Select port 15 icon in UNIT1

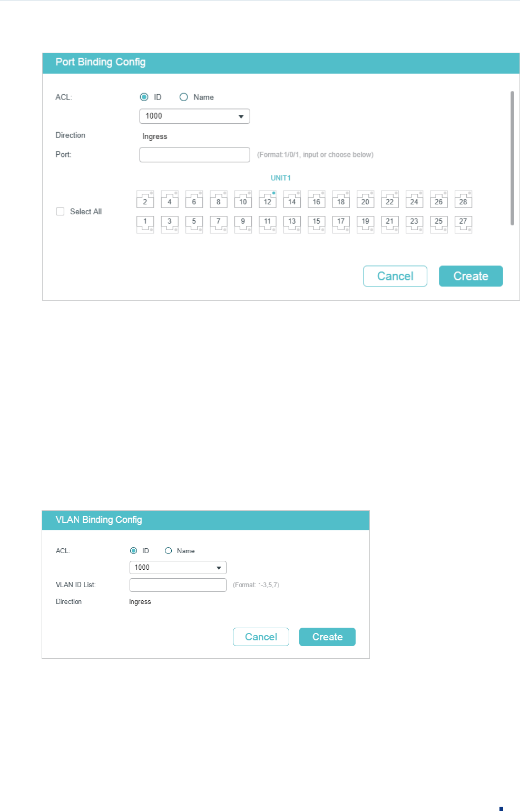pos(317,224)
